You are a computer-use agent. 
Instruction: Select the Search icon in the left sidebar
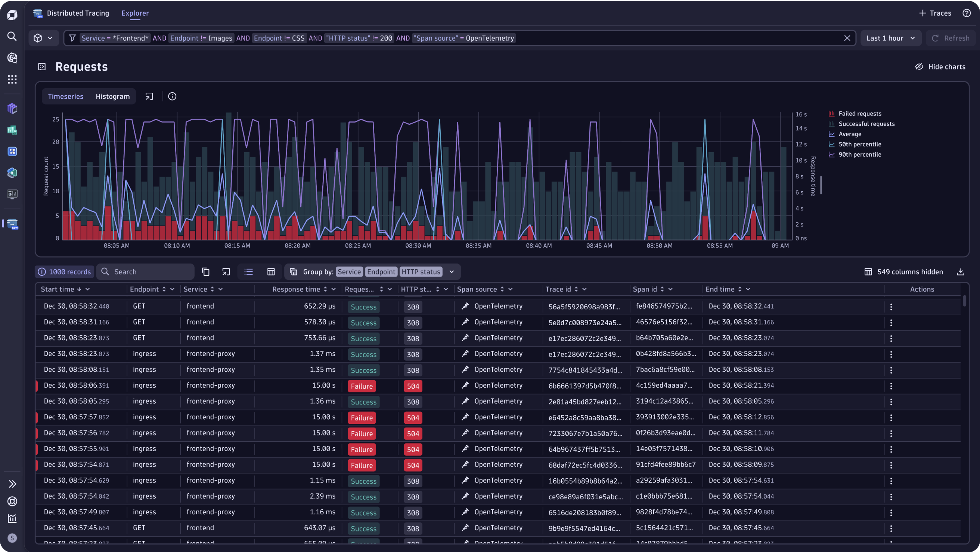pos(12,37)
